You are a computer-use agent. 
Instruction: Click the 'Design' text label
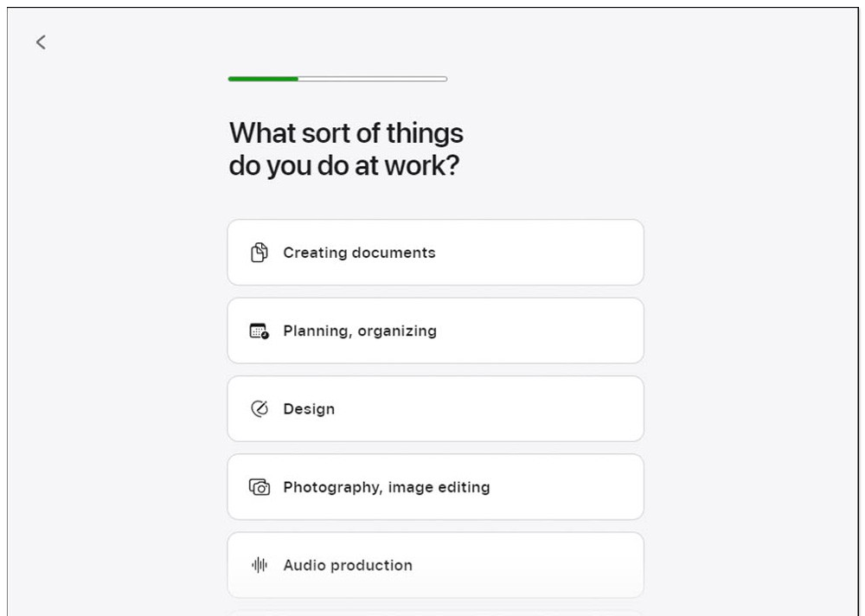coord(309,409)
